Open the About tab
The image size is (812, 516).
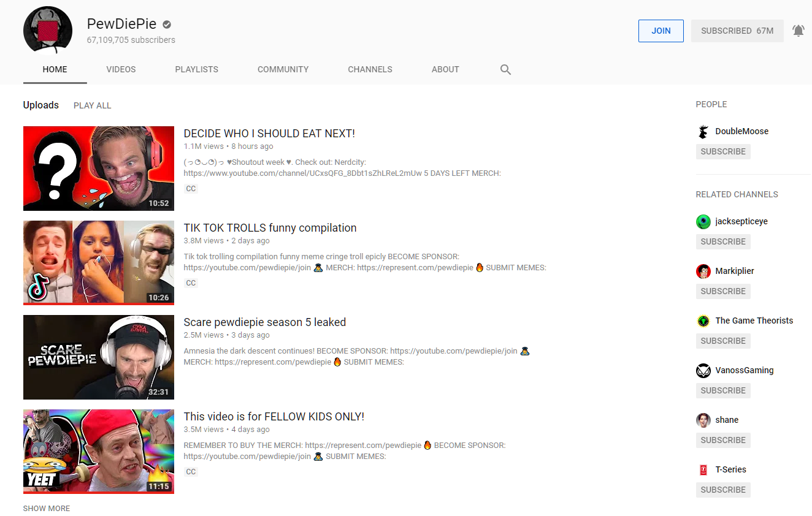click(445, 69)
